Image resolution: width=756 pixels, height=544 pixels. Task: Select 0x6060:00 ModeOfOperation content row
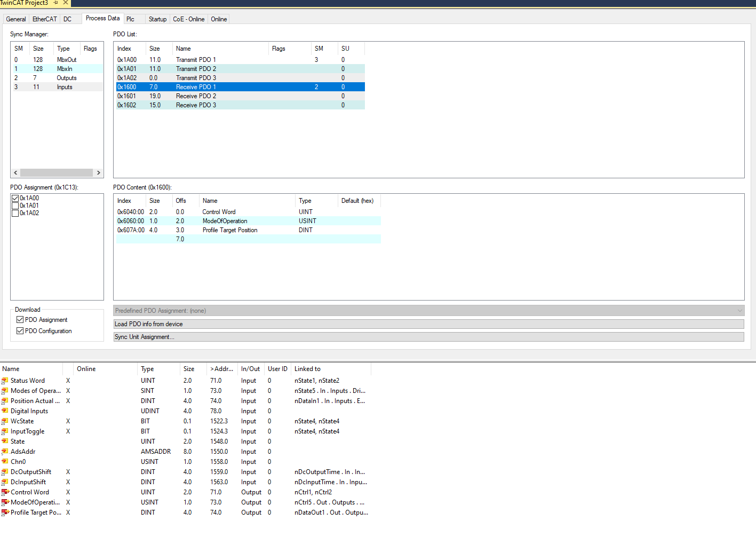[248, 221]
